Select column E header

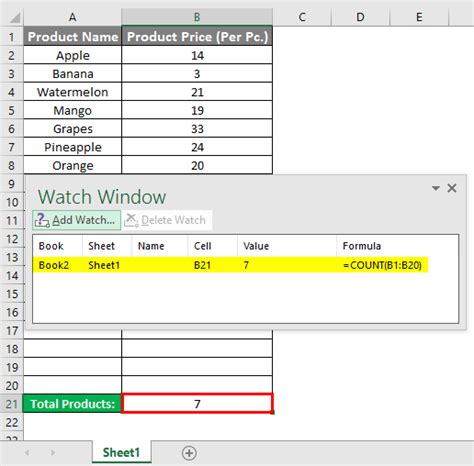coord(419,17)
